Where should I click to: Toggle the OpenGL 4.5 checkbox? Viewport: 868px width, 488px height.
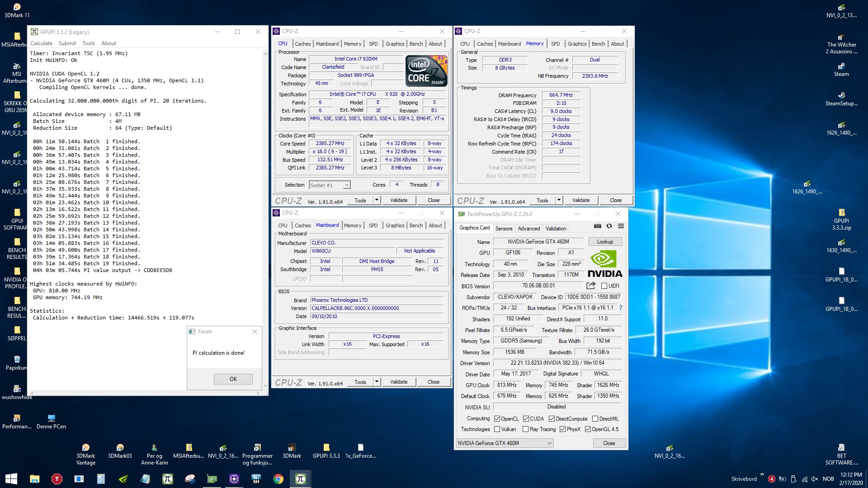(x=588, y=429)
